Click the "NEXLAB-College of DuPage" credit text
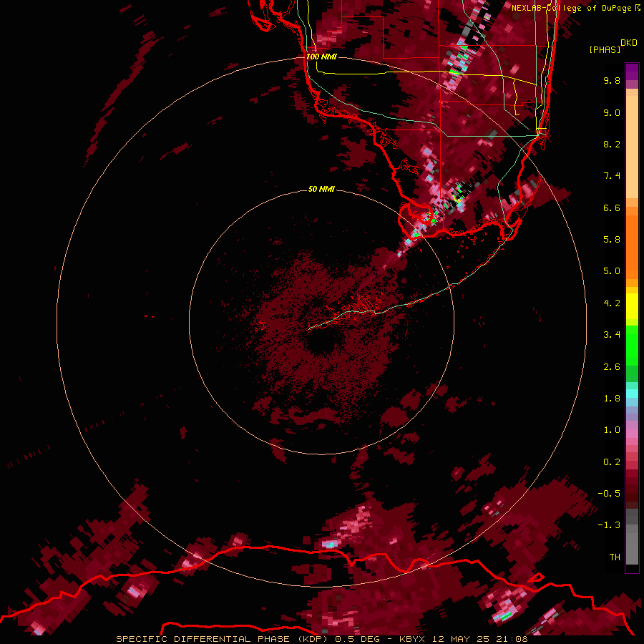The image size is (644, 644). point(571,8)
